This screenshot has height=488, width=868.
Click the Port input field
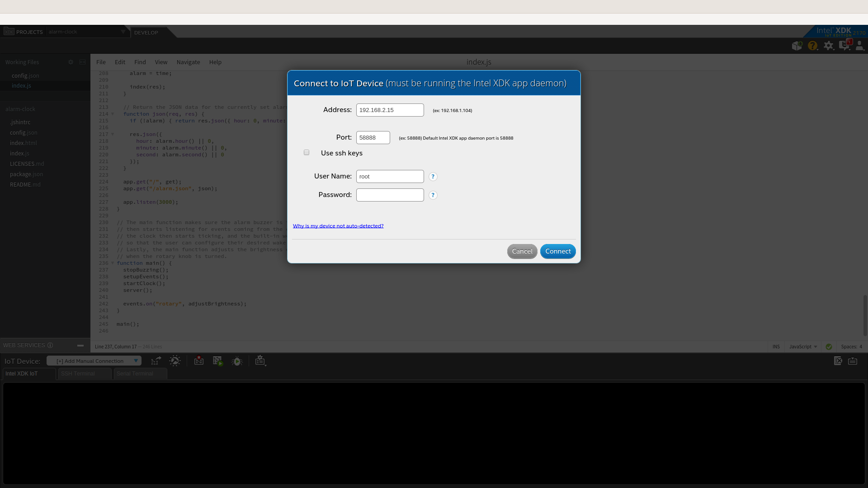(x=373, y=137)
